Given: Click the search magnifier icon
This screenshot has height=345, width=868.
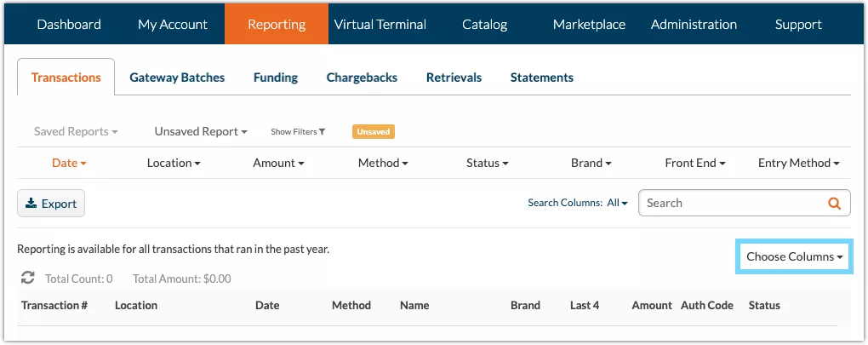Looking at the screenshot, I should point(834,204).
